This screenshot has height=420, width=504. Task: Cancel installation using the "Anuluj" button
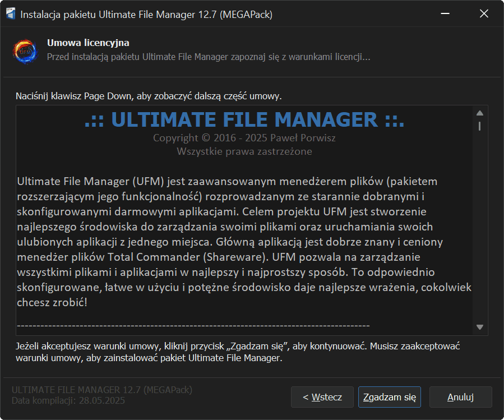[460, 397]
